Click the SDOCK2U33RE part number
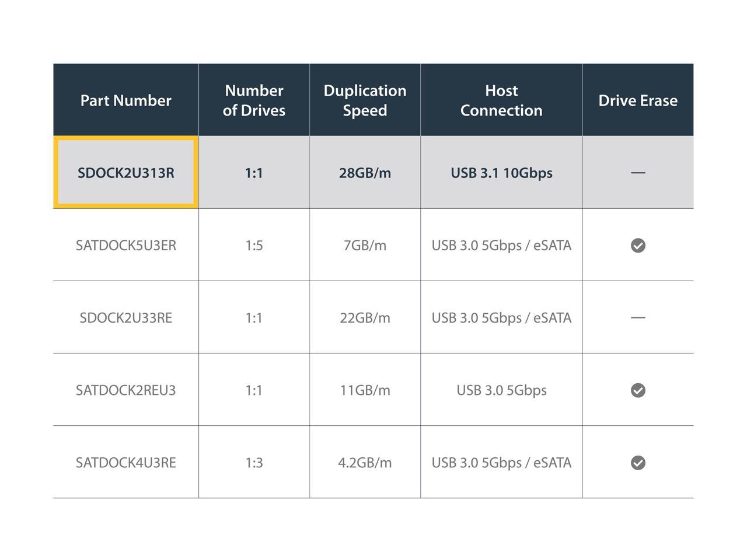This screenshot has width=747, height=560. pyautogui.click(x=125, y=318)
